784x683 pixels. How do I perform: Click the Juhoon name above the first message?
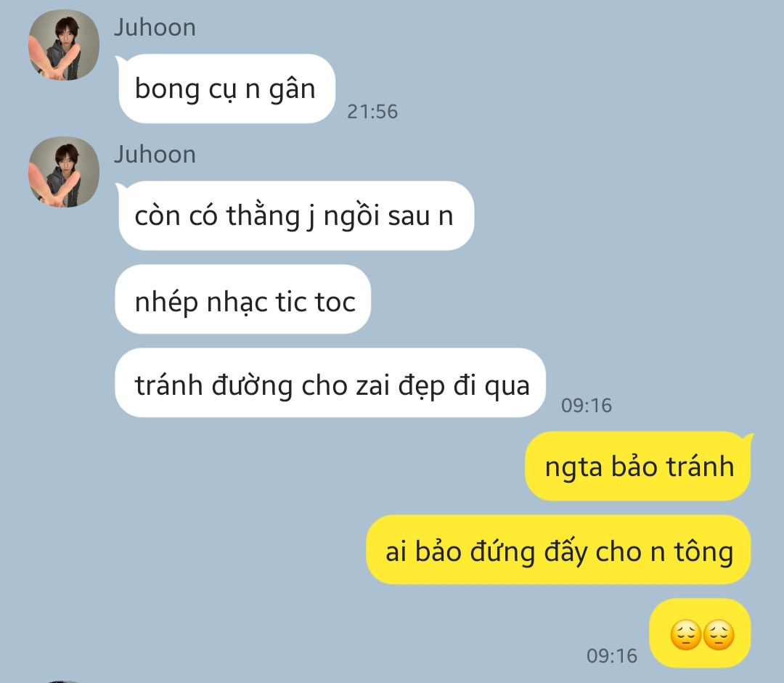point(155,28)
